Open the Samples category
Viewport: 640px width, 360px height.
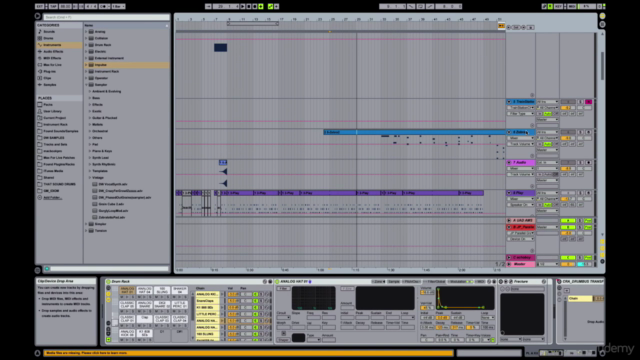pyautogui.click(x=50, y=84)
